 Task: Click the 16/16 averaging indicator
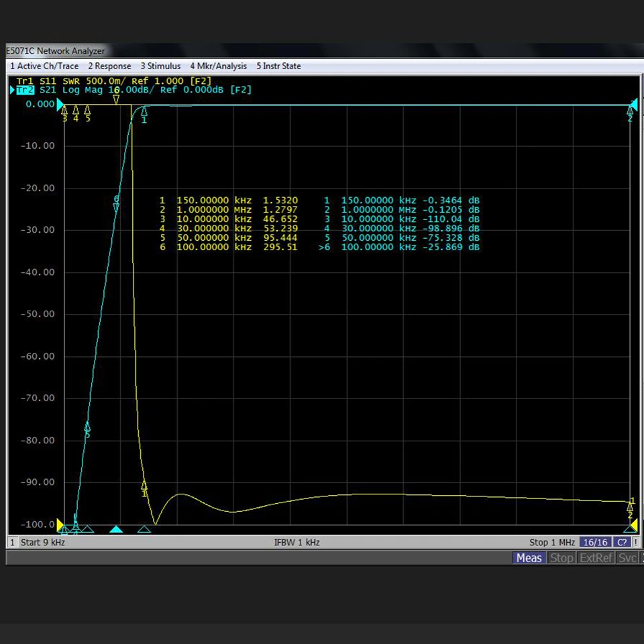[596, 542]
